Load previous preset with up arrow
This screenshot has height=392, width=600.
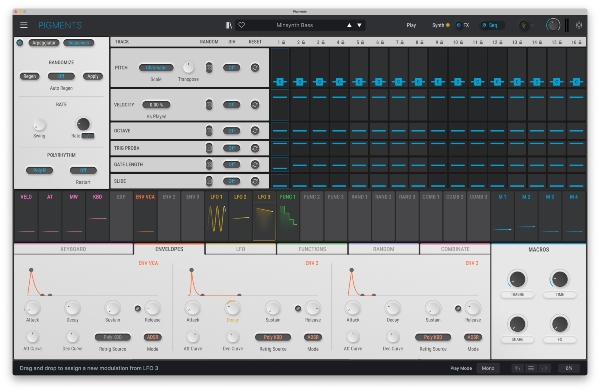pyautogui.click(x=349, y=25)
